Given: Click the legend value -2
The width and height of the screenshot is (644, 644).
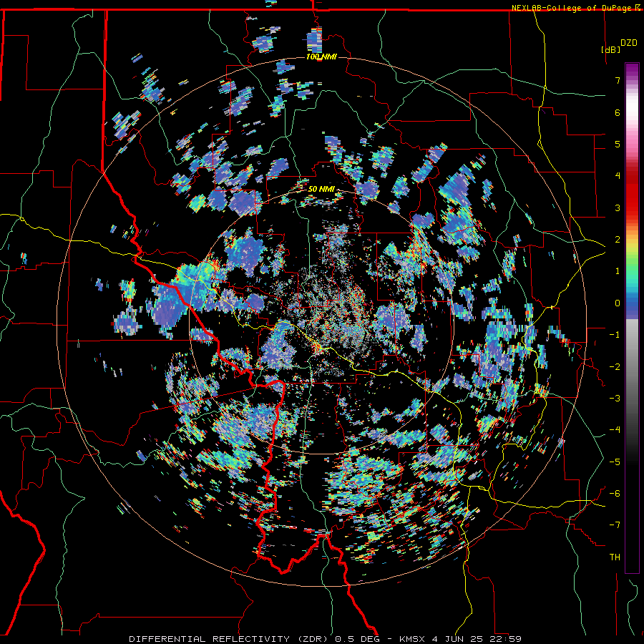Looking at the screenshot, I should [615, 367].
